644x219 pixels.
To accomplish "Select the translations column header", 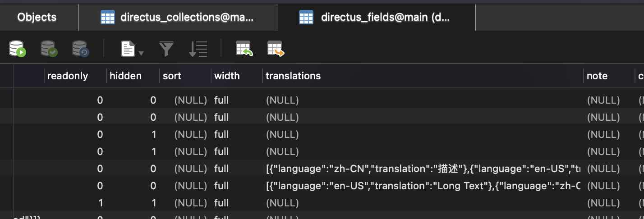I will [293, 76].
